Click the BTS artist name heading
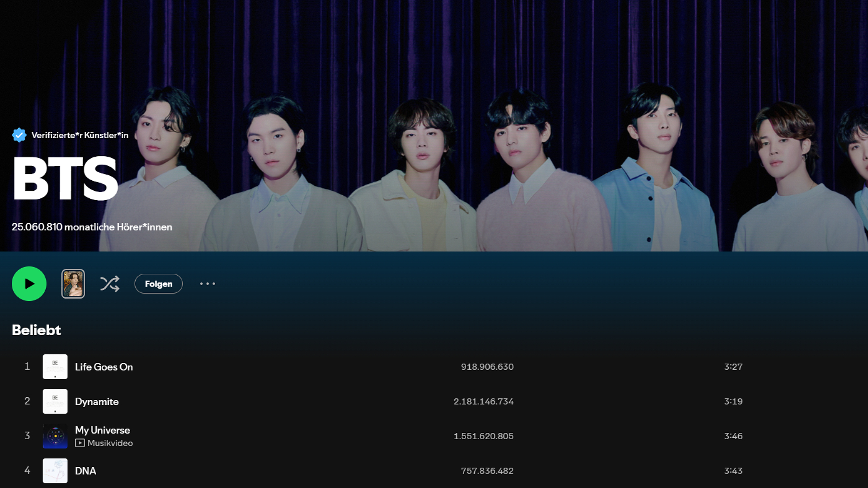The width and height of the screenshot is (868, 488). tap(66, 178)
